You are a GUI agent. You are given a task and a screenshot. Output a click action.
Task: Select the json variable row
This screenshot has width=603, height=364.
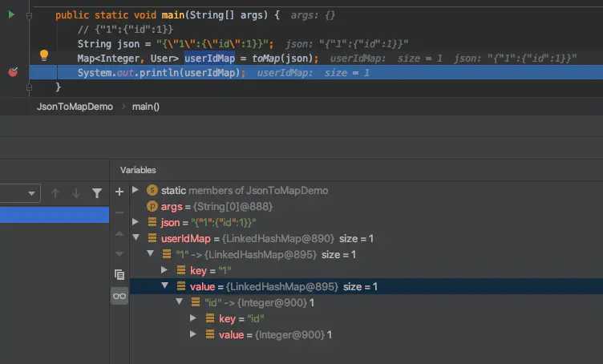click(x=366, y=222)
